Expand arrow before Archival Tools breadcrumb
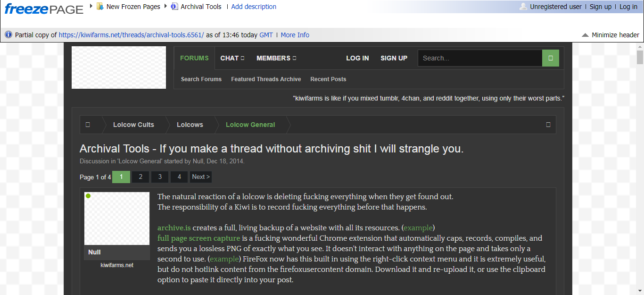Viewport: 644px width, 295px height. (x=165, y=6)
